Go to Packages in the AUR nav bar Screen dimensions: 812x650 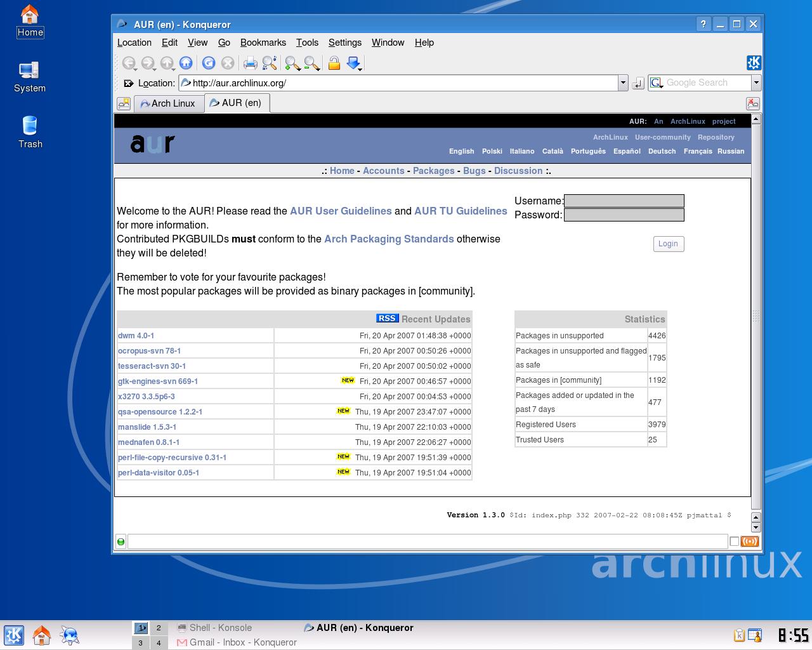tap(434, 171)
